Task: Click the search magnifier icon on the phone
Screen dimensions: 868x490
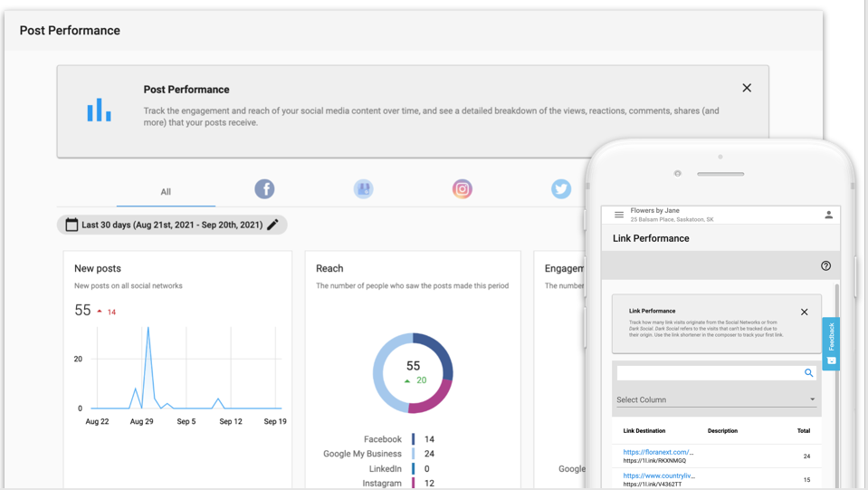Action: click(x=809, y=373)
